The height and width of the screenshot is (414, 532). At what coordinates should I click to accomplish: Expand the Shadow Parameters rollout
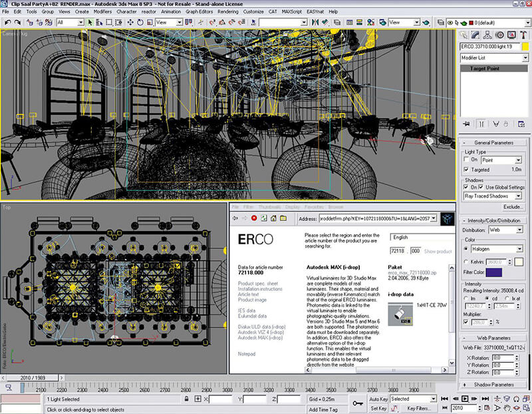[493, 385]
